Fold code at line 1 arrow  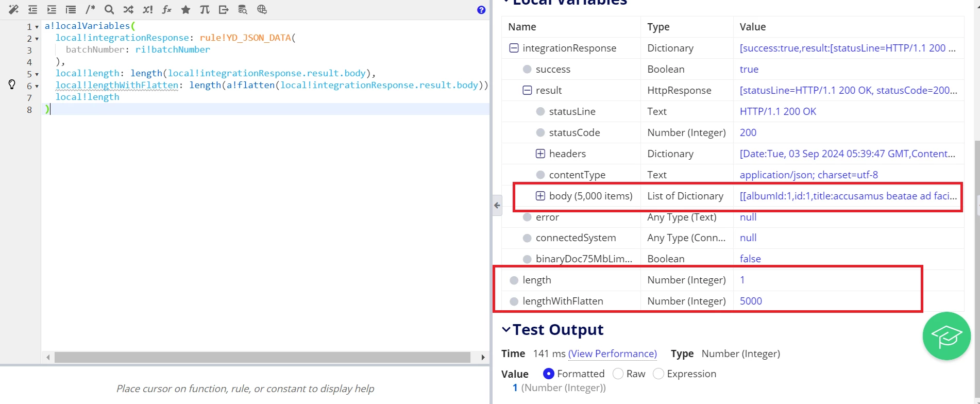pyautogui.click(x=37, y=27)
